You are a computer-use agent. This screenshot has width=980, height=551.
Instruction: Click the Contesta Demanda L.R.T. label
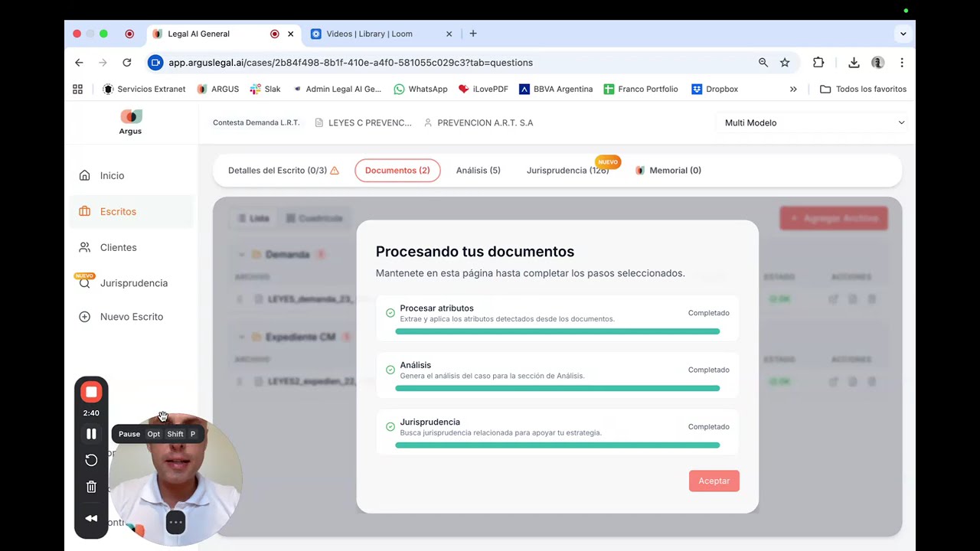click(256, 122)
